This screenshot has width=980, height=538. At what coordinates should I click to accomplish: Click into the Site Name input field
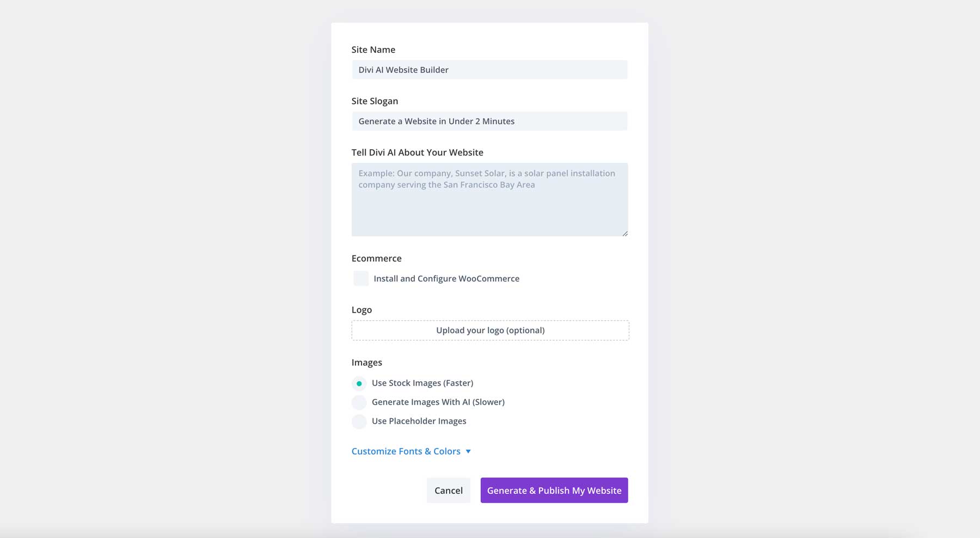(489, 70)
